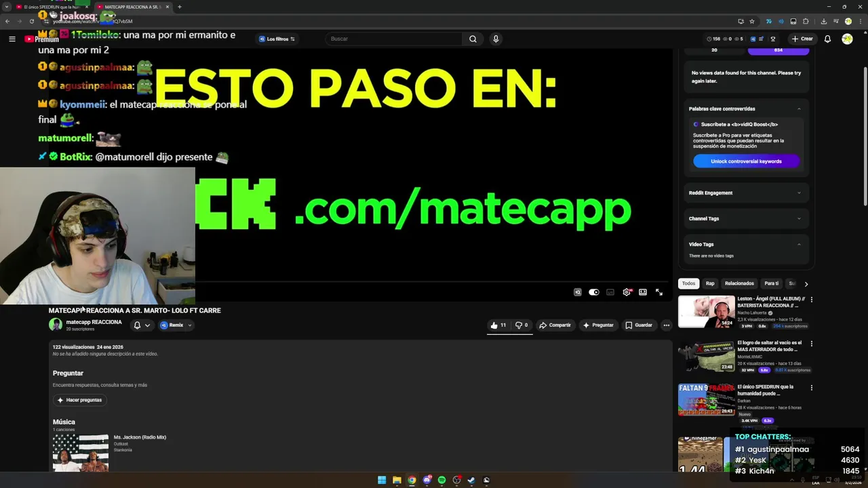Switch to MATECAPP REACCIONA browser tab

pos(132,7)
